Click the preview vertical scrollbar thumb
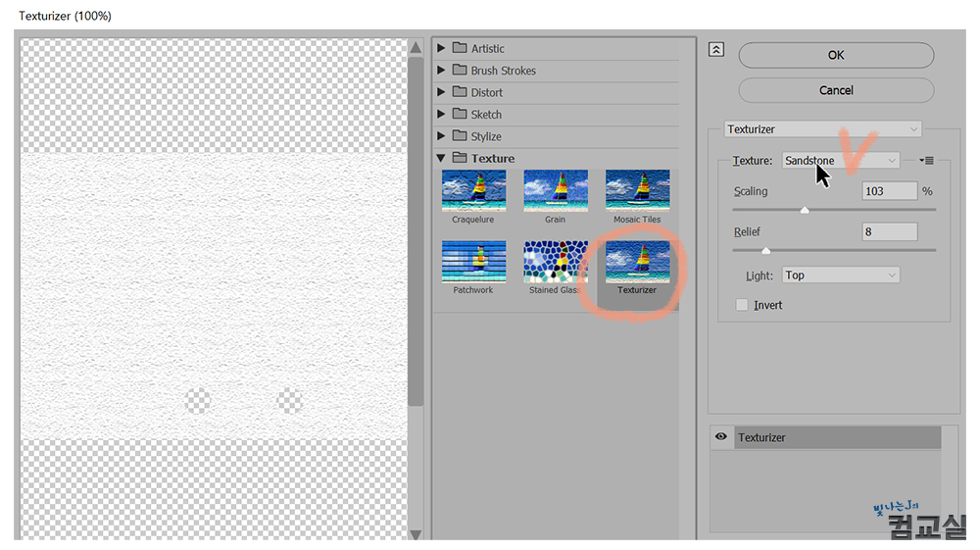The height and width of the screenshot is (550, 980). click(416, 231)
